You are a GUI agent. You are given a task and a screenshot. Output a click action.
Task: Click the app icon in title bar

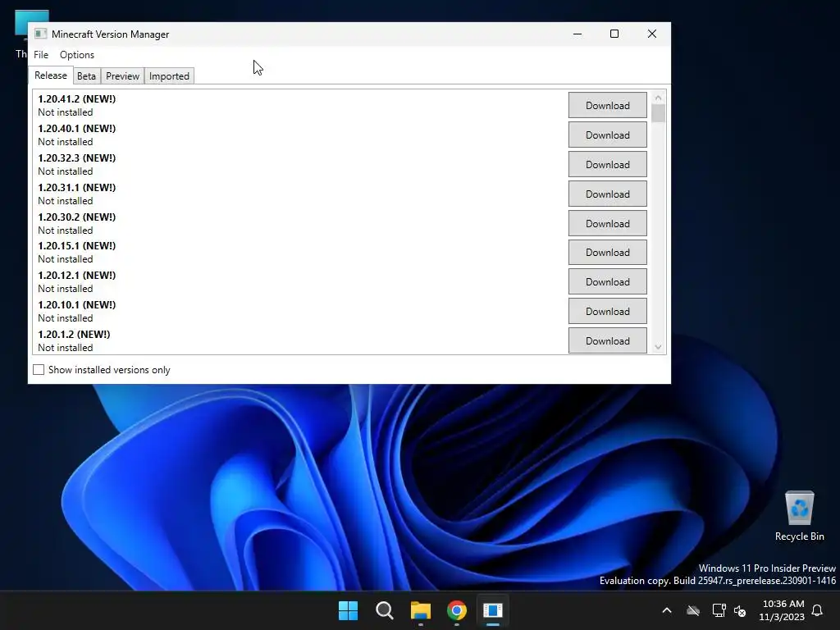click(x=40, y=34)
